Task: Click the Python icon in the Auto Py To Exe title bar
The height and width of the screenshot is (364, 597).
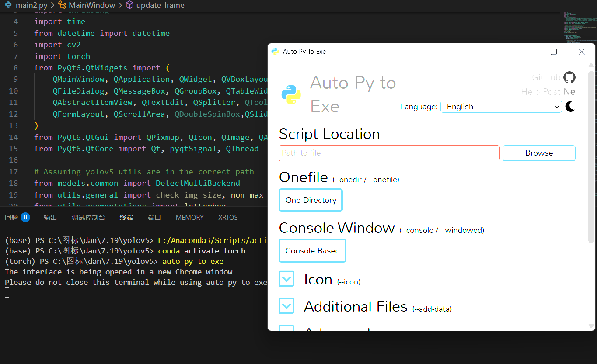Action: point(275,52)
